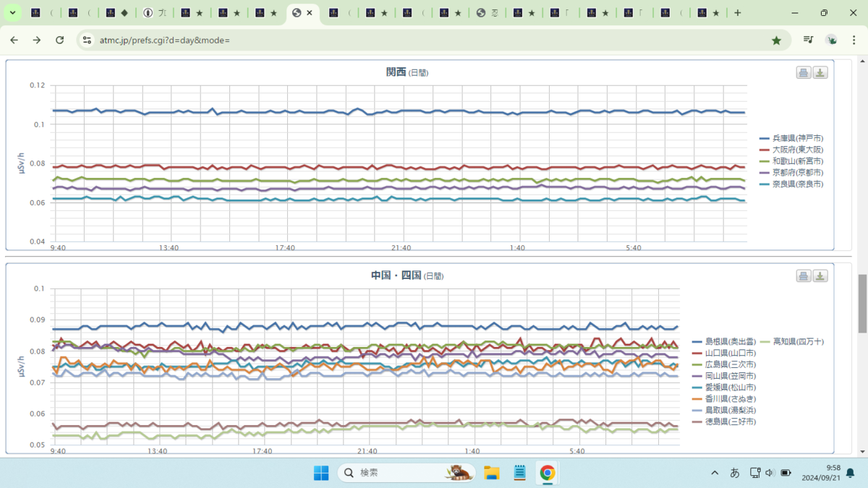Image resolution: width=868 pixels, height=488 pixels.
Task: Check the battery tray icon
Action: [786, 473]
